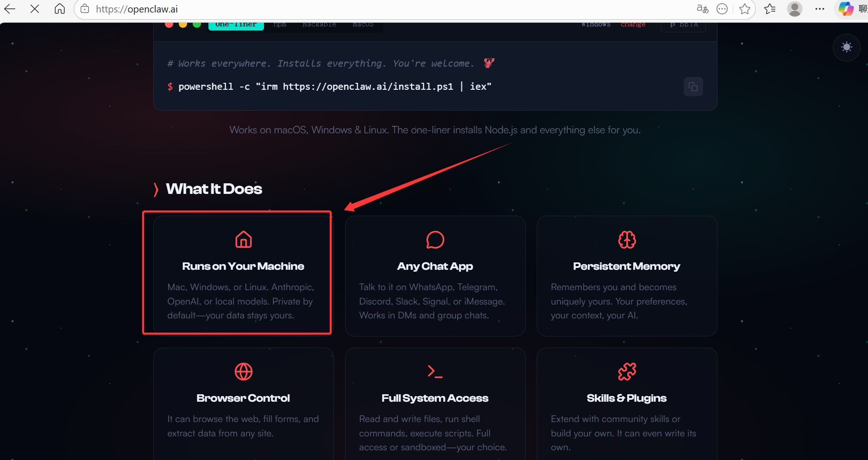Click the globe icon on Browser Control
Image resolution: width=868 pixels, height=460 pixels.
244,372
